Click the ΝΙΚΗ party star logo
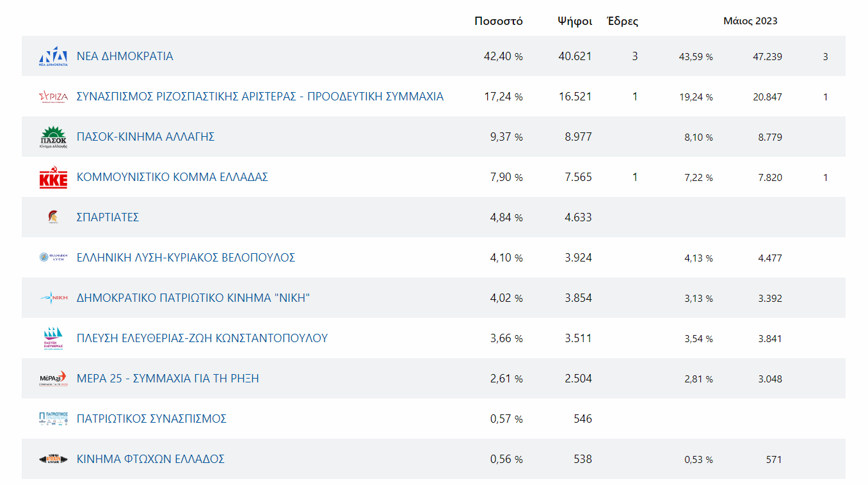This screenshot has width=868, height=486. 53,298
